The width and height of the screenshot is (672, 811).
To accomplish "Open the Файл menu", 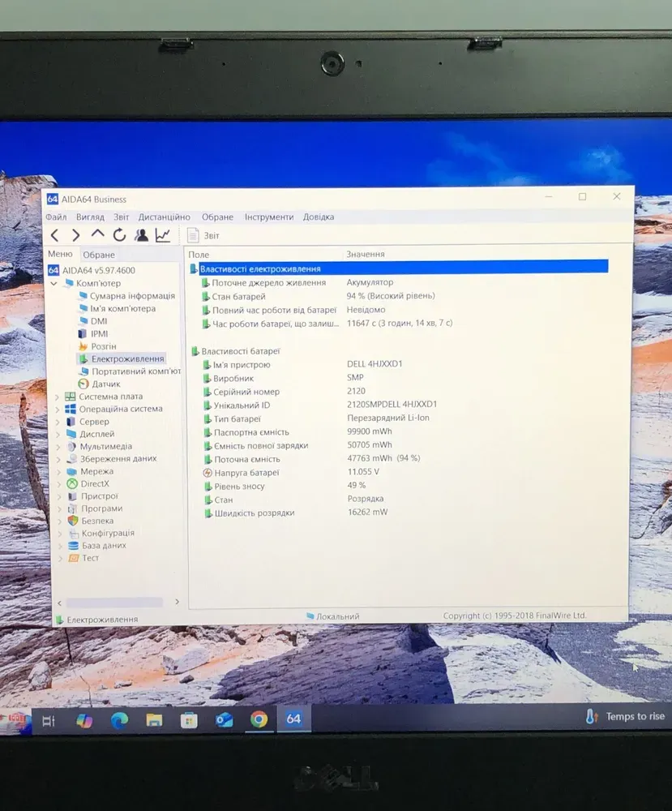I will [56, 217].
